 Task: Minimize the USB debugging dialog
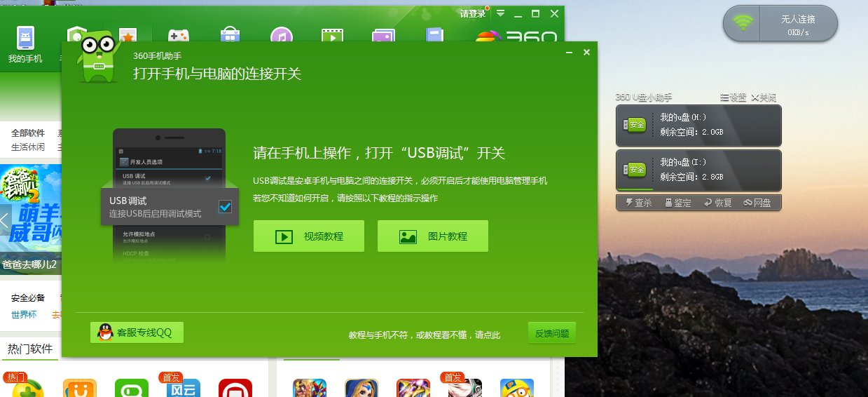[570, 53]
